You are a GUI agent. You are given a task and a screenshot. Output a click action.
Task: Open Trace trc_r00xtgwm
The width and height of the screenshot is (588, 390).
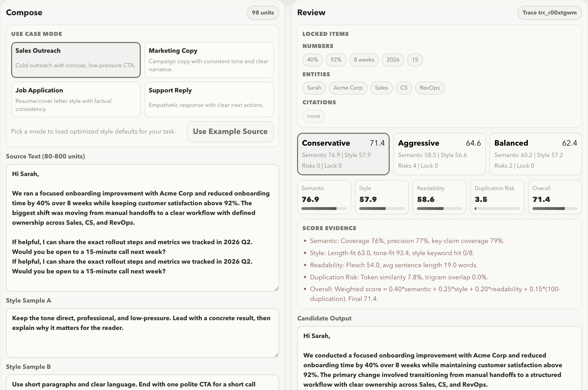click(550, 13)
